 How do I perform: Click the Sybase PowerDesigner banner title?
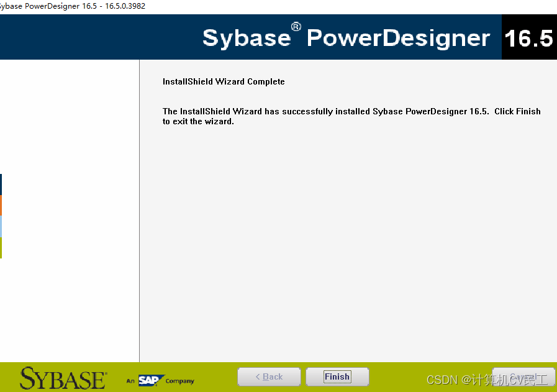pyautogui.click(x=346, y=37)
